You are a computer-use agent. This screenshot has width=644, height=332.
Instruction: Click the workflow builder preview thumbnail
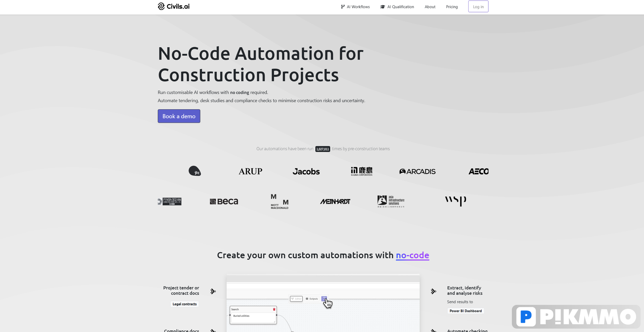323,303
